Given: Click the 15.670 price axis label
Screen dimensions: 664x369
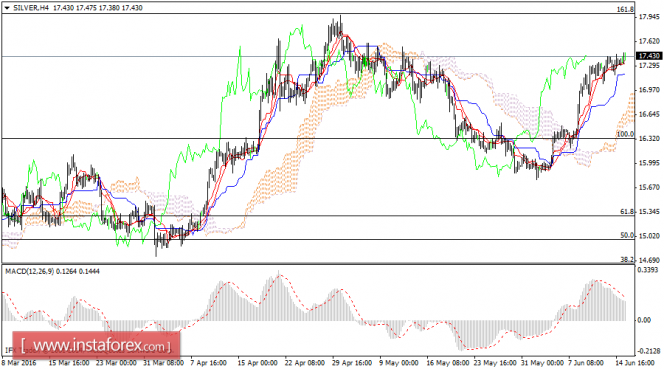Looking at the screenshot, I should click(649, 187).
